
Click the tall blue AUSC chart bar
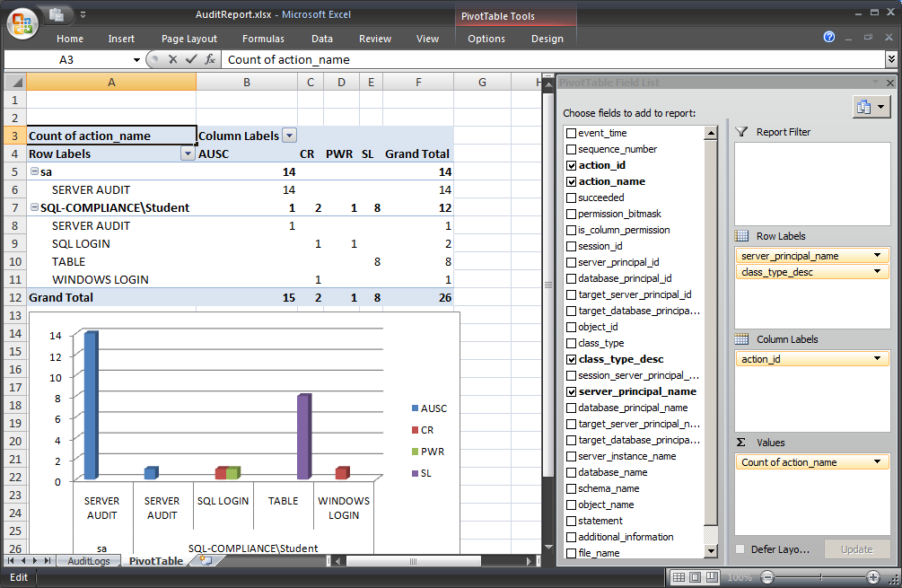(x=91, y=405)
